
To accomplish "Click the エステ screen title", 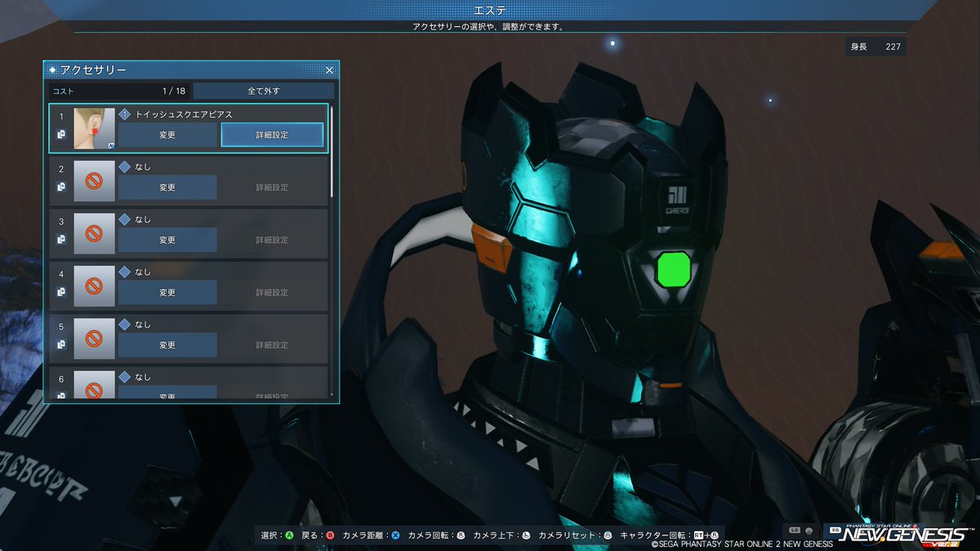I will pyautogui.click(x=490, y=10).
